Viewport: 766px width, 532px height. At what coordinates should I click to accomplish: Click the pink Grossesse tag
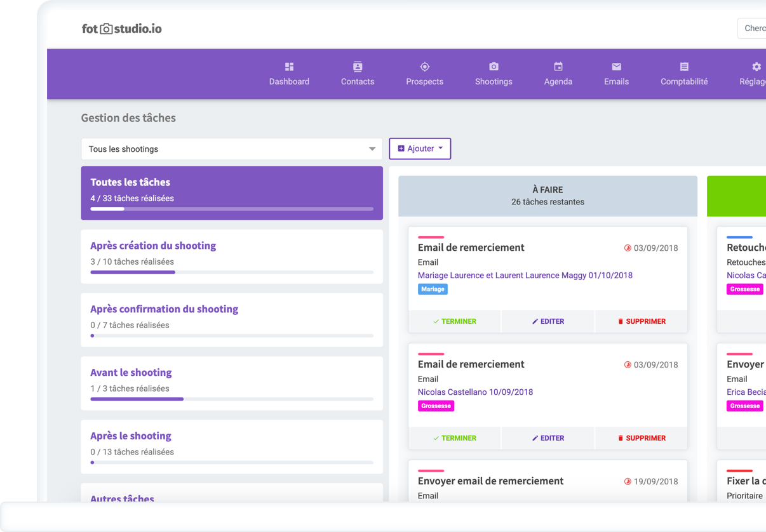[x=436, y=406]
